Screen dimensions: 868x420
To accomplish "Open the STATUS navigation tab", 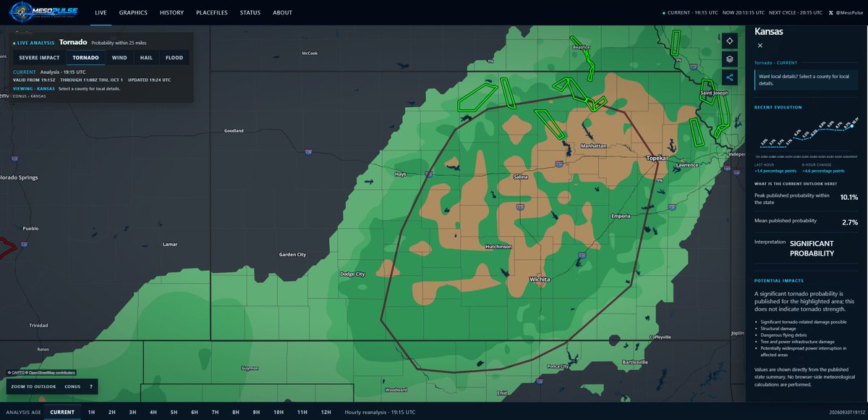I will (250, 13).
